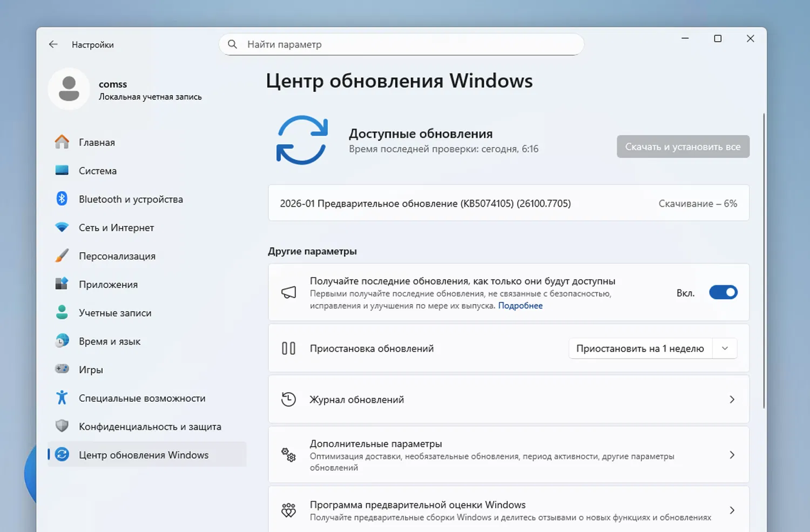
Task: Click the Время последней проверки text
Action: tap(443, 149)
